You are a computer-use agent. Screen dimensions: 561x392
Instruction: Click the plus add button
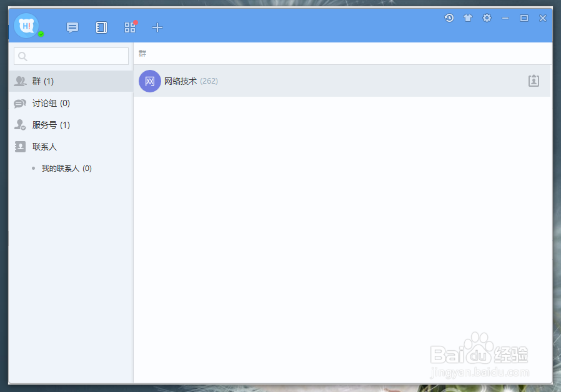(157, 27)
